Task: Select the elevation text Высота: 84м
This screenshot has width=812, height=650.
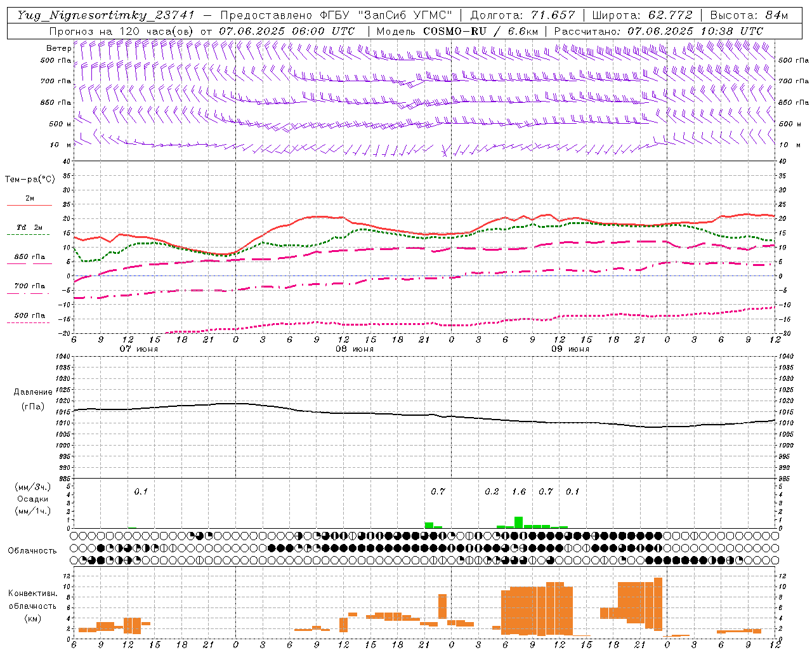Action: point(749,15)
